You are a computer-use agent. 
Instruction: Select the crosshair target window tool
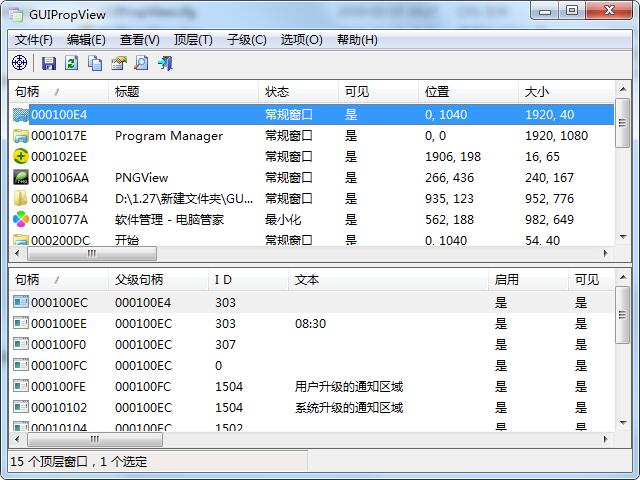[20, 63]
